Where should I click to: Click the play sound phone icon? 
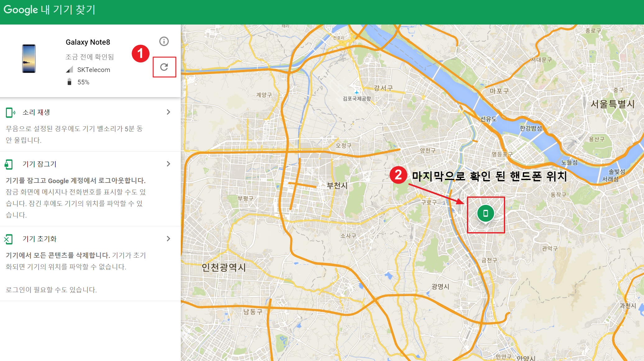tap(10, 112)
